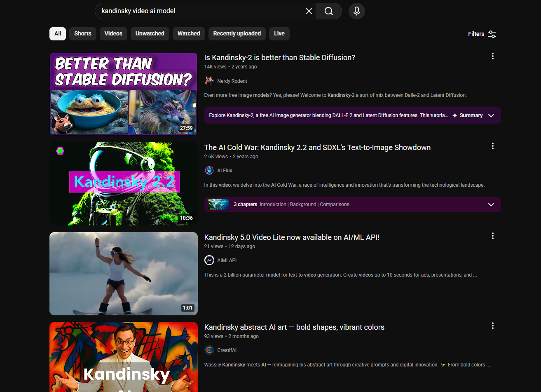
Task: Open the Better Than Stable Diffusion thumbnail
Action: coord(124,94)
